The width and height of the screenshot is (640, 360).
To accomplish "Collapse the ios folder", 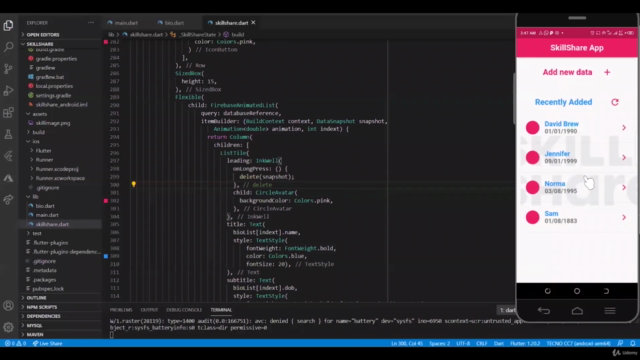I will 60,141.
